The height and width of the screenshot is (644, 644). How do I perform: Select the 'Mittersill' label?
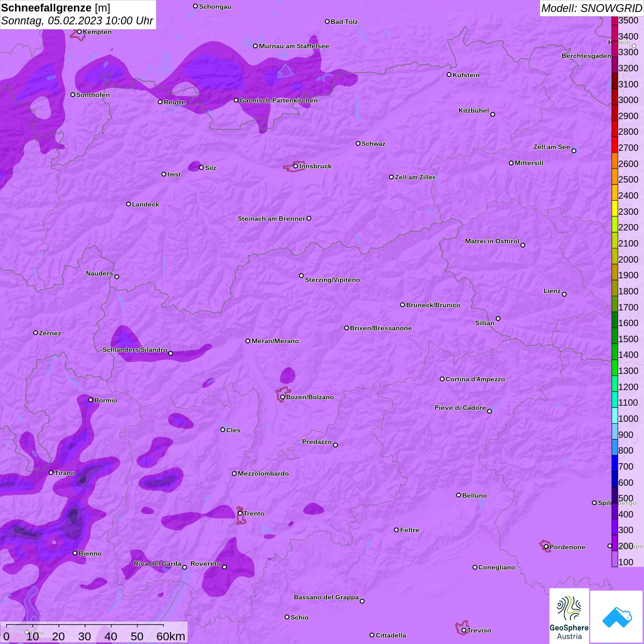[x=529, y=163]
